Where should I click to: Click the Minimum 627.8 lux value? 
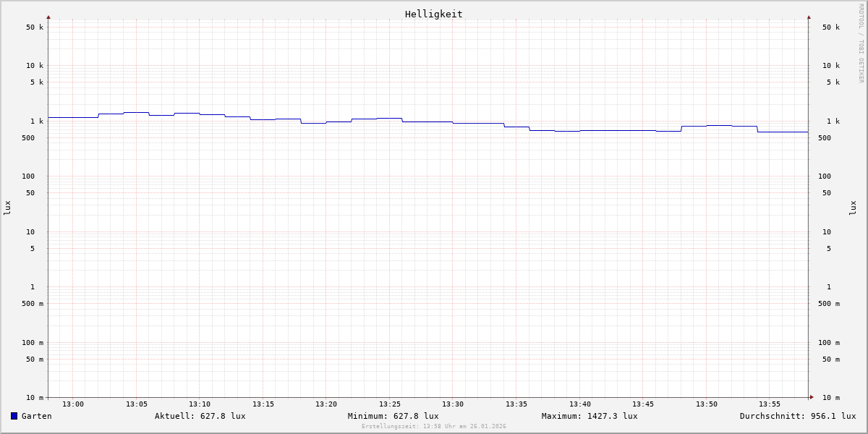[393, 416]
